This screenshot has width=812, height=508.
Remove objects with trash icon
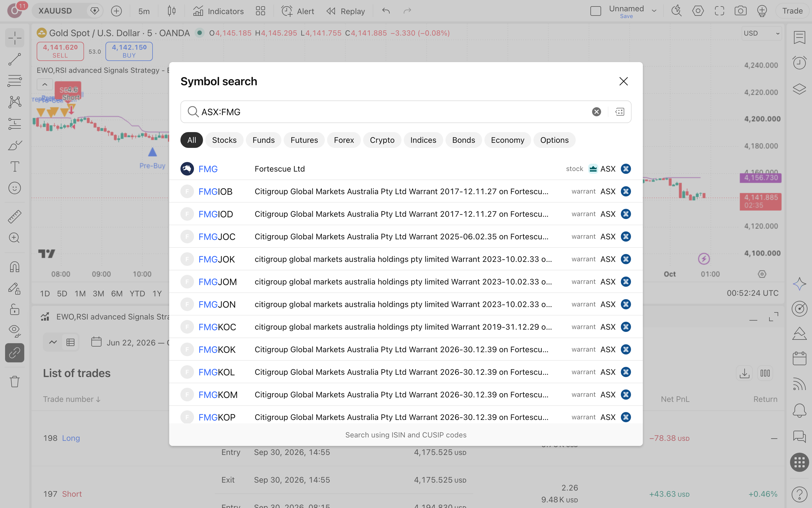14,381
